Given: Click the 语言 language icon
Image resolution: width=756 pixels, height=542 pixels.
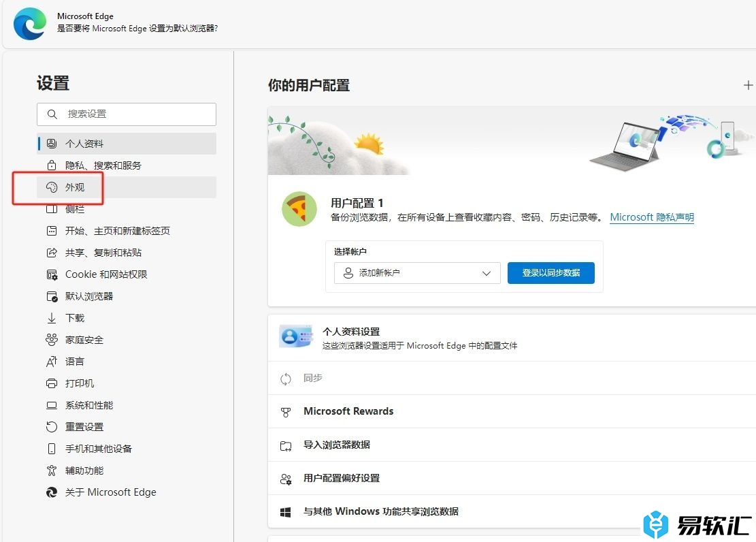Looking at the screenshot, I should [x=52, y=362].
